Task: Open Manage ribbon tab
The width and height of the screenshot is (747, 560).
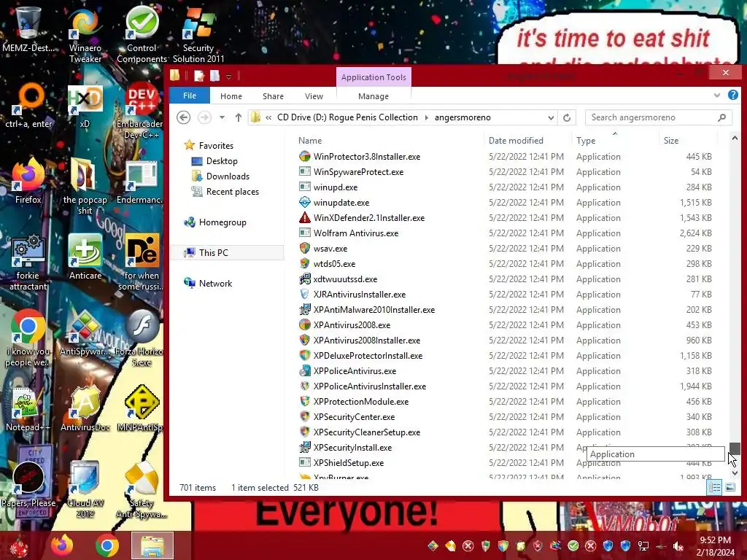Action: coord(373,96)
